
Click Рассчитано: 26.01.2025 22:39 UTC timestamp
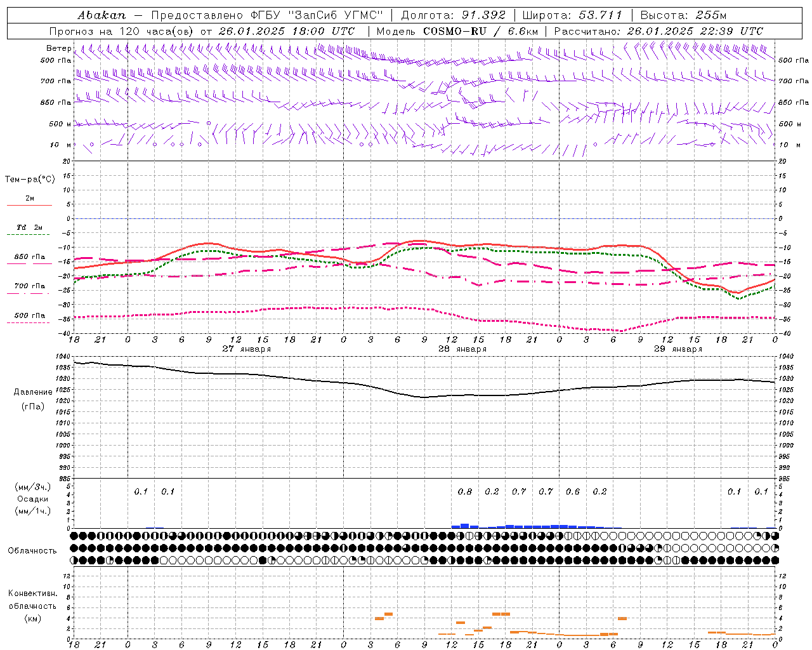click(658, 31)
